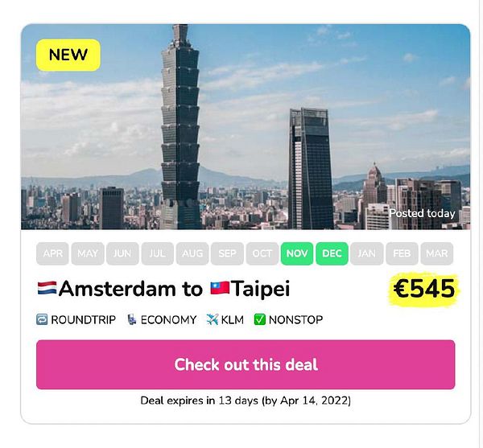Select the APR month chip
This screenshot has height=448, width=483.
click(x=52, y=253)
